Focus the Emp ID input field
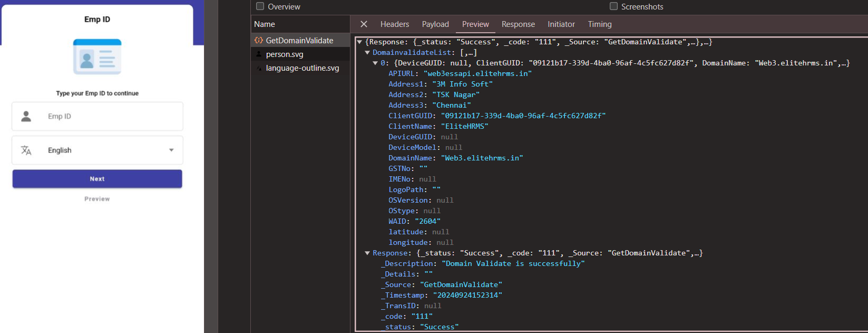Viewport: 868px width, 333px height. [111, 116]
